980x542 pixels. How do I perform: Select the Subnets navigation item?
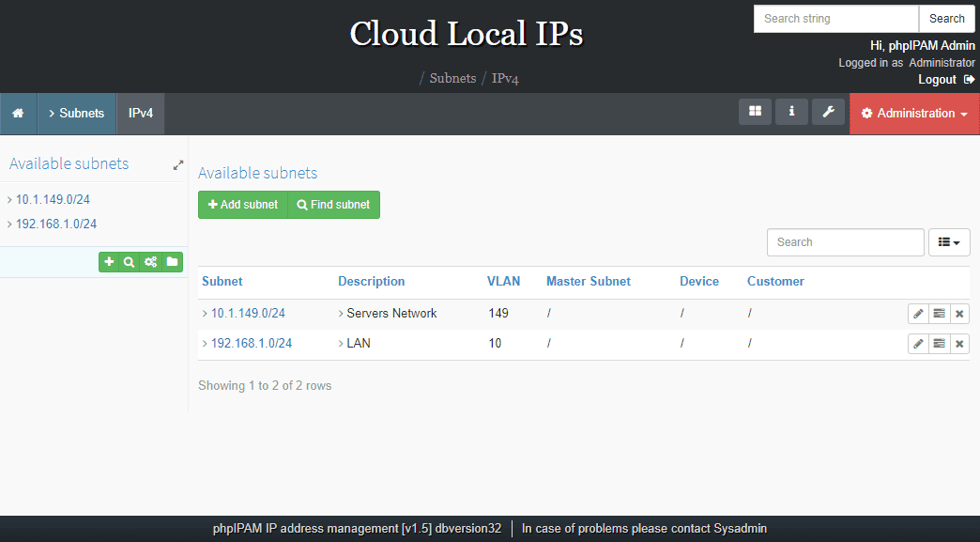[77, 113]
